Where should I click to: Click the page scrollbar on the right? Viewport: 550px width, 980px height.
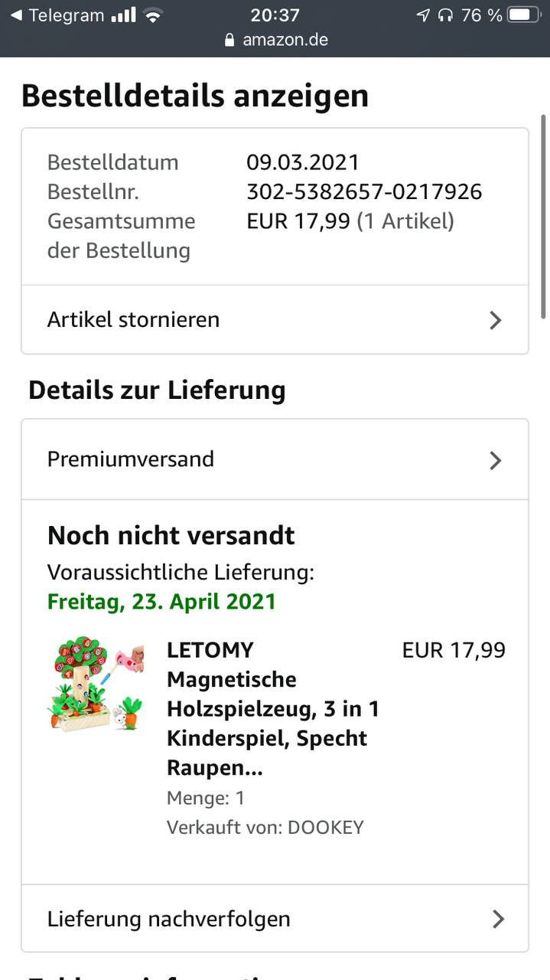[543, 216]
